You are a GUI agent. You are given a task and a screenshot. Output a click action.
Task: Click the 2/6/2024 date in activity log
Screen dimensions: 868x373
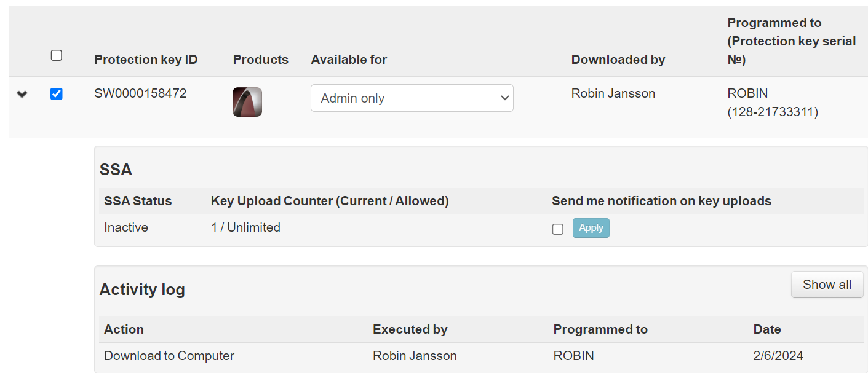[x=778, y=356]
